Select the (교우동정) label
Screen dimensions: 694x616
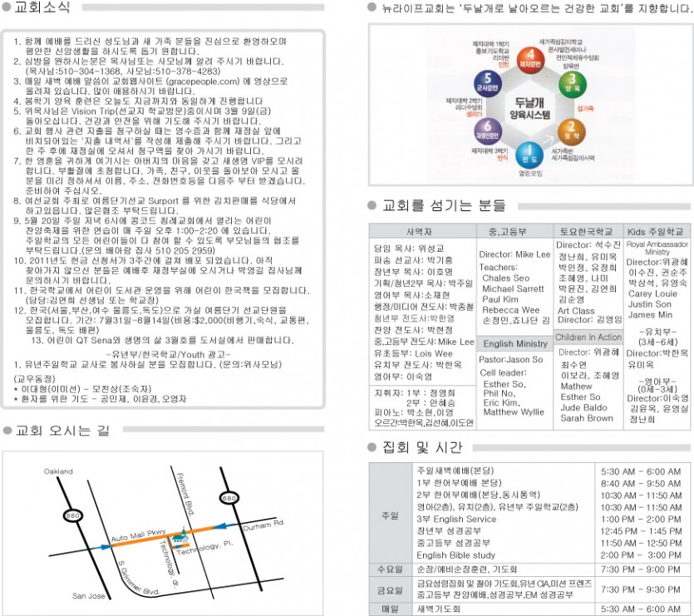coord(35,378)
